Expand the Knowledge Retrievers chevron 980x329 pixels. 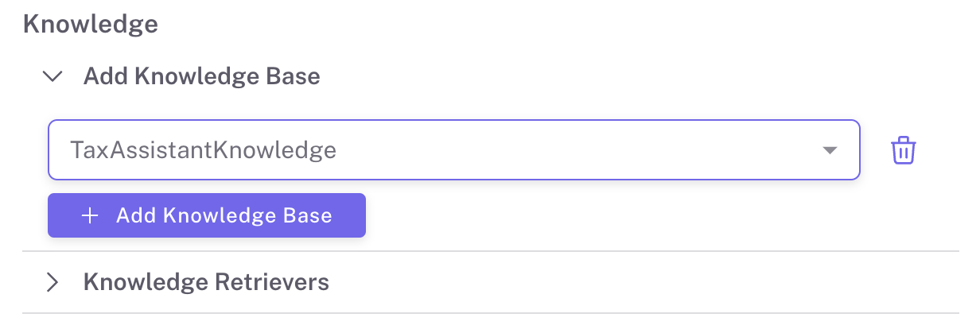click(x=53, y=282)
